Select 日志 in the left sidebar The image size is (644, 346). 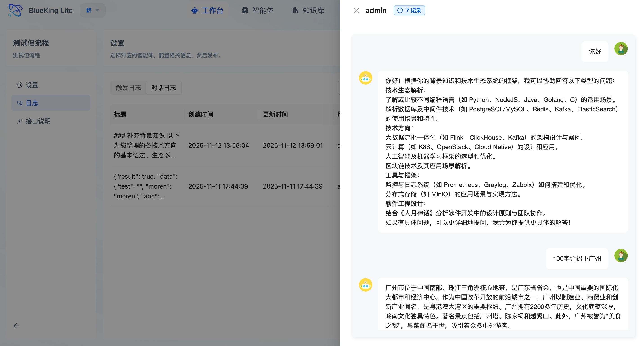point(32,103)
